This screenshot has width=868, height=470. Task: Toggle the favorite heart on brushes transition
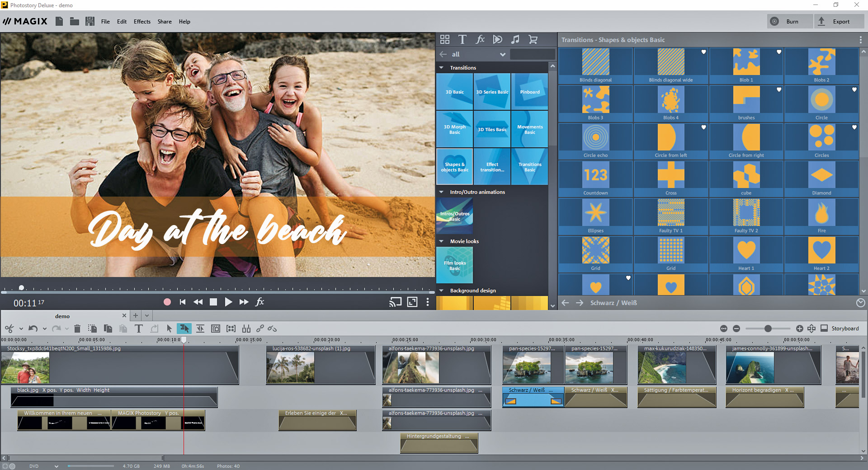tap(779, 89)
